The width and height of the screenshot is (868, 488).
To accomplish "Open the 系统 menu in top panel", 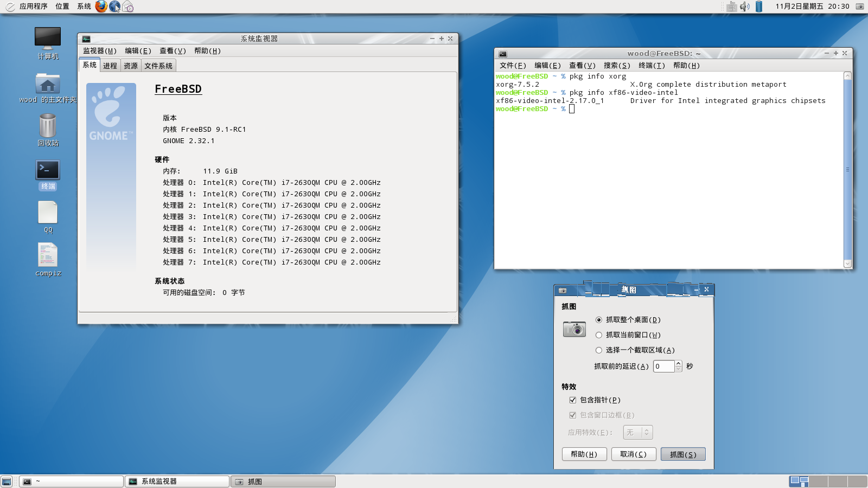I will 84,7.
